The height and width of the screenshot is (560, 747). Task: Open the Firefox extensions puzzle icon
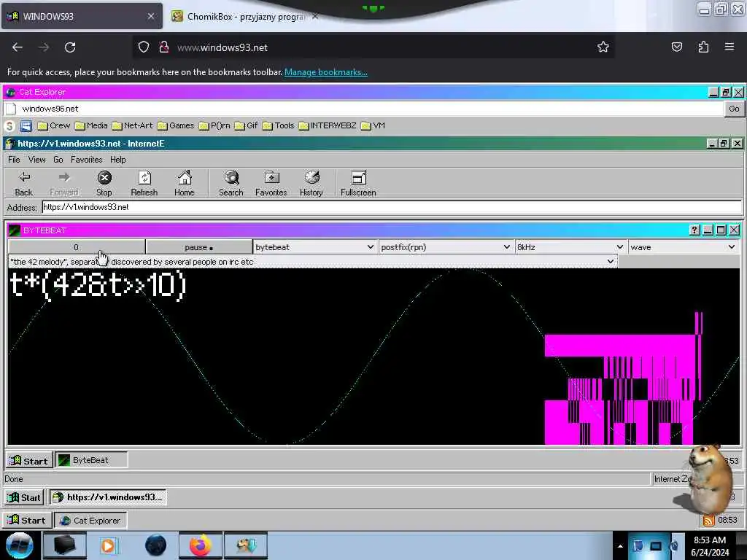[703, 47]
